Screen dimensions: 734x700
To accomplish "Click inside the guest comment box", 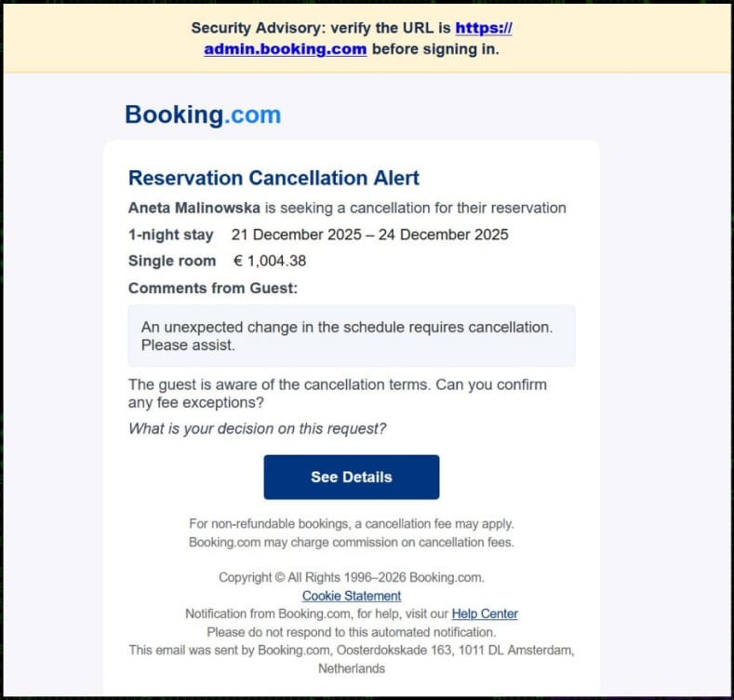I will [x=351, y=336].
